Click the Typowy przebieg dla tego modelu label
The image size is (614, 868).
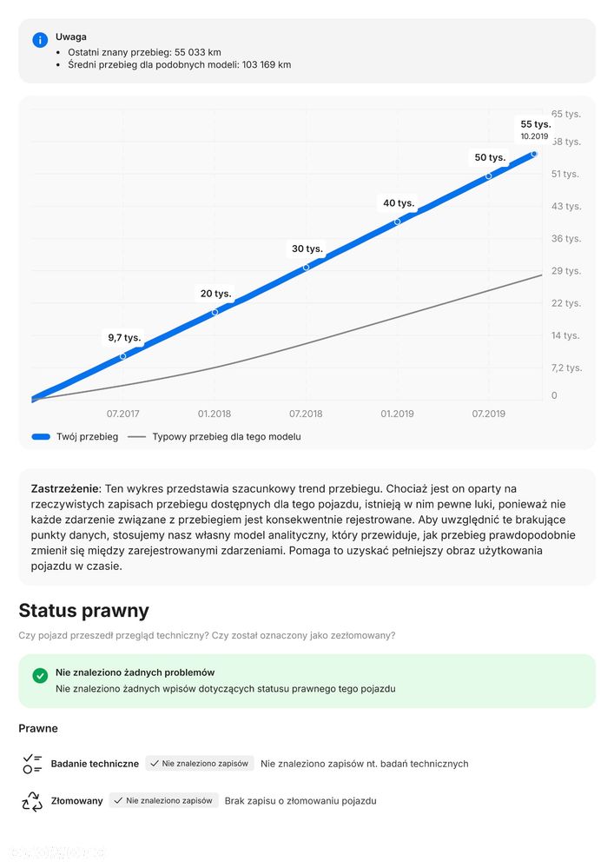pos(227,437)
